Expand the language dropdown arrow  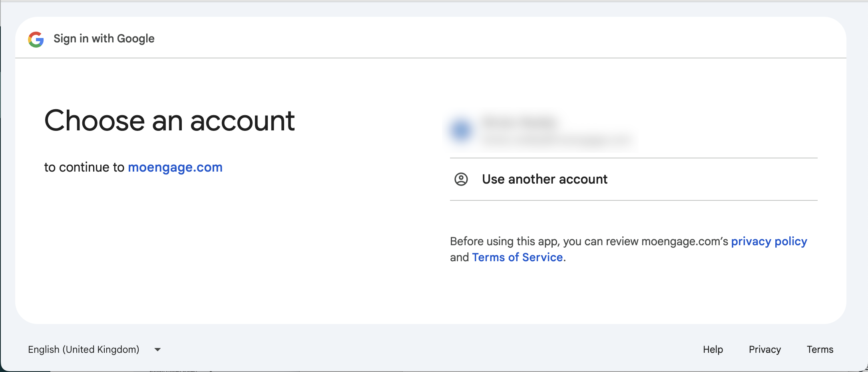click(158, 350)
